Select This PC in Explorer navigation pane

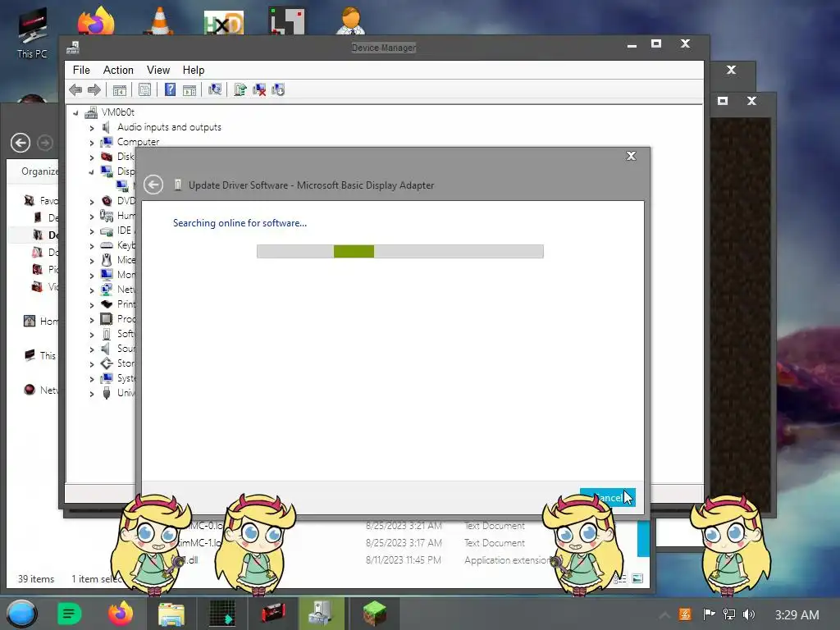point(41,356)
